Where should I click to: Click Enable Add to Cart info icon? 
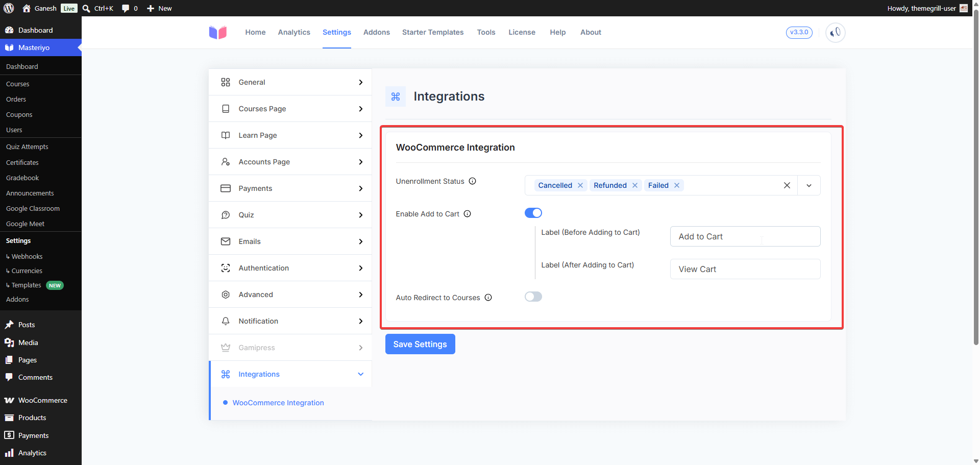[468, 214]
